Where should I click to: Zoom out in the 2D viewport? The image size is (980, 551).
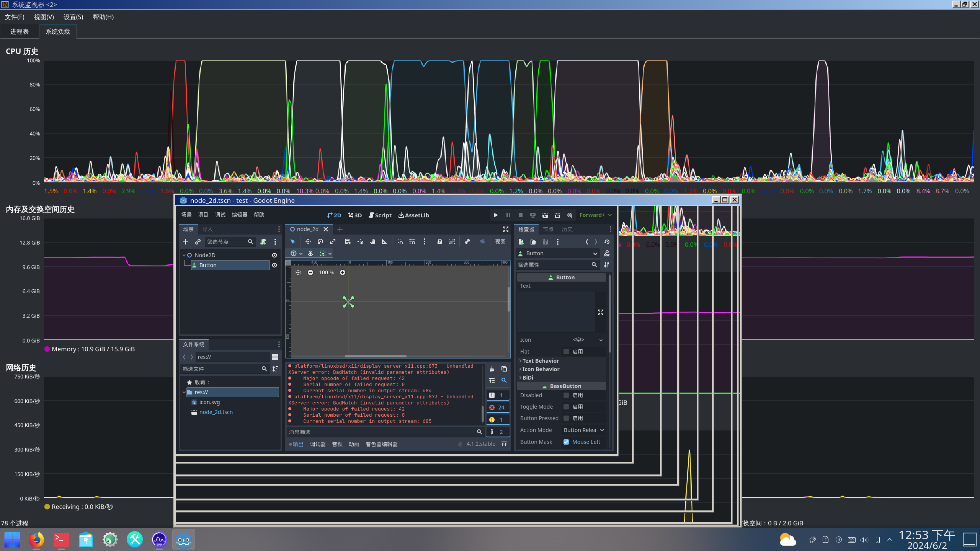310,272
